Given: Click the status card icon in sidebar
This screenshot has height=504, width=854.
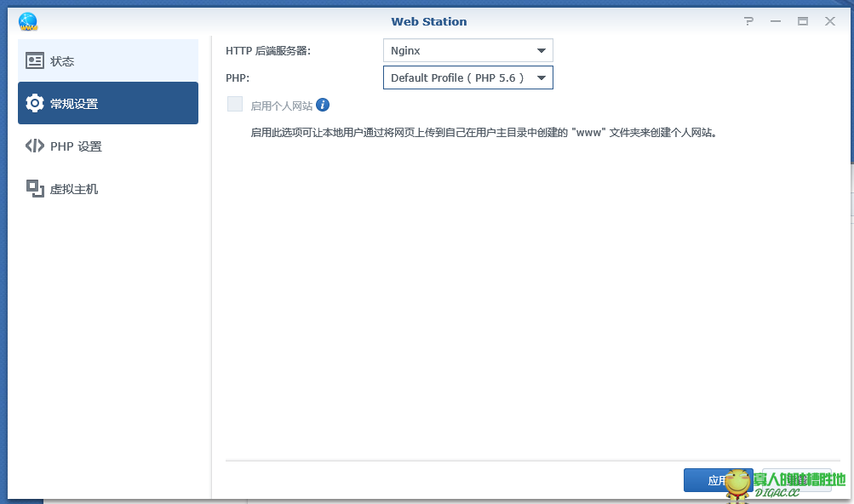Looking at the screenshot, I should click(x=35, y=61).
